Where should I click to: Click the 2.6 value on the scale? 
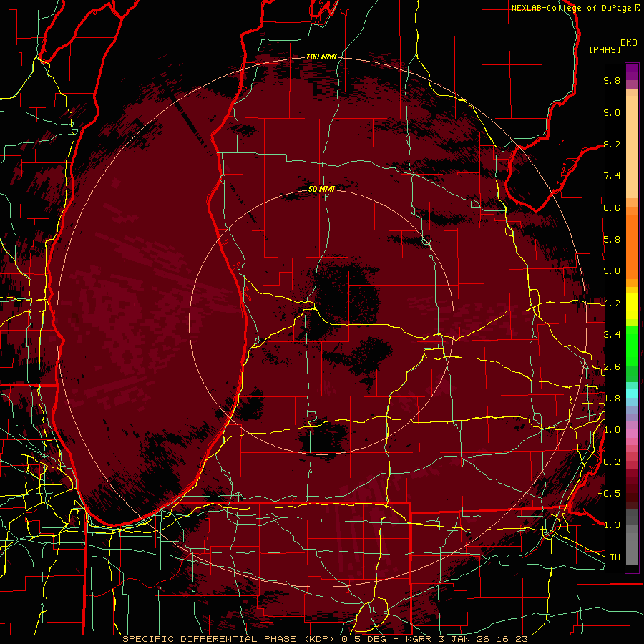click(612, 367)
